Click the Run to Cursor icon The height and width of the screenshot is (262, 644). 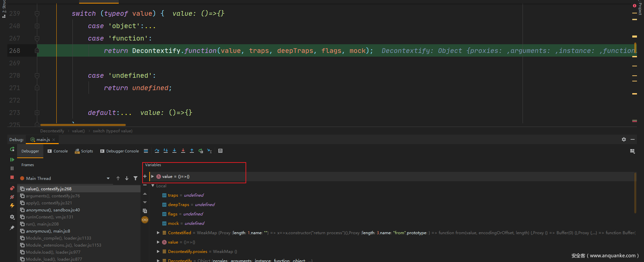[209, 151]
